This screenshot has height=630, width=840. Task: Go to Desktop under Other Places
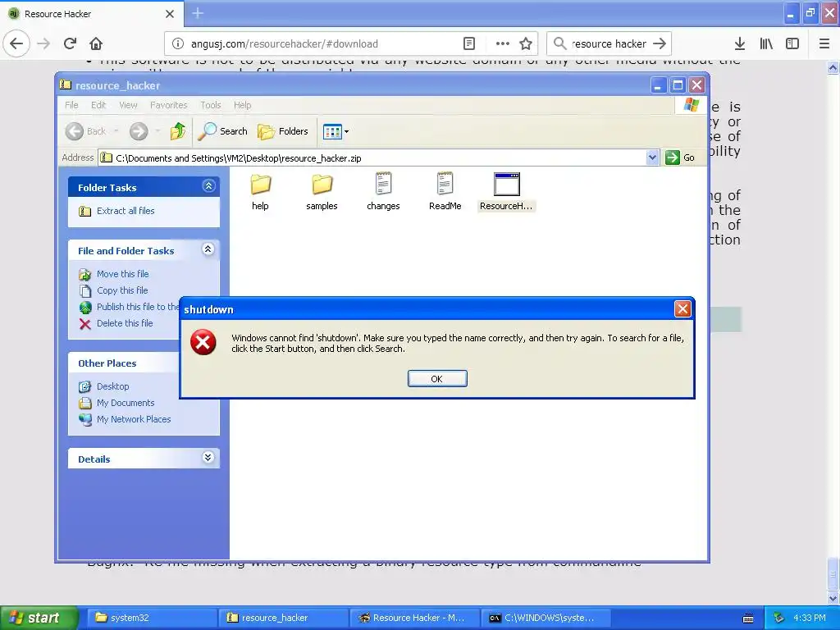point(112,387)
